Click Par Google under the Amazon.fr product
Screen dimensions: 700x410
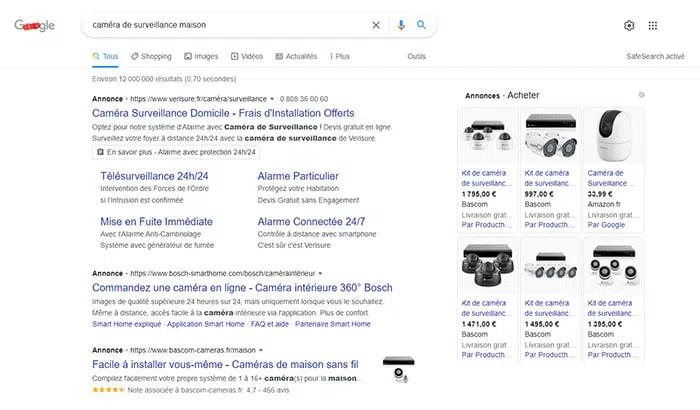pos(606,225)
